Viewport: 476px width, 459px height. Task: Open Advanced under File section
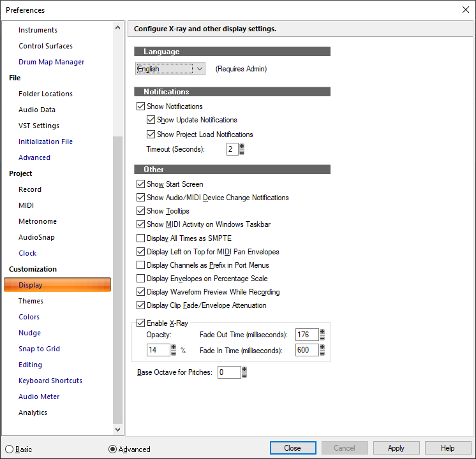pos(34,157)
